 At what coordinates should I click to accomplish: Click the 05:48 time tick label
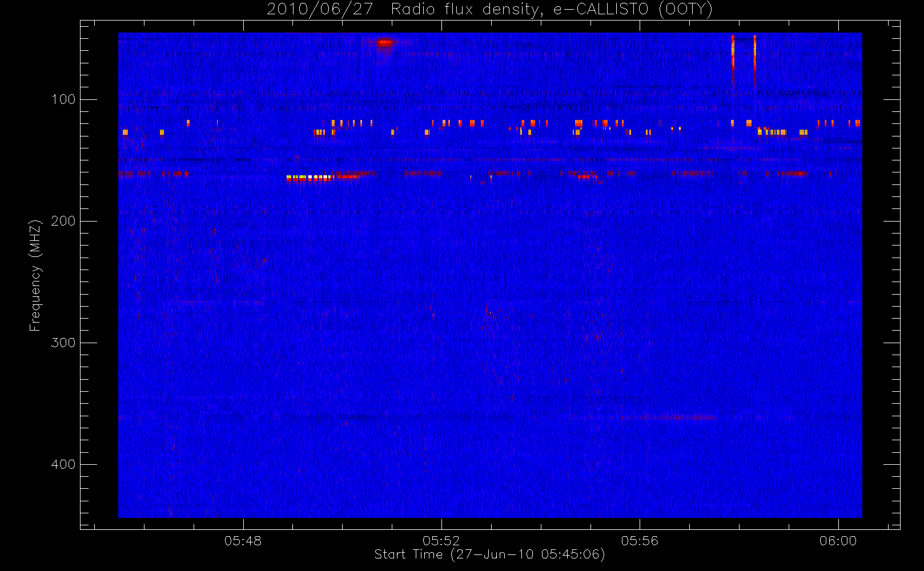point(243,541)
